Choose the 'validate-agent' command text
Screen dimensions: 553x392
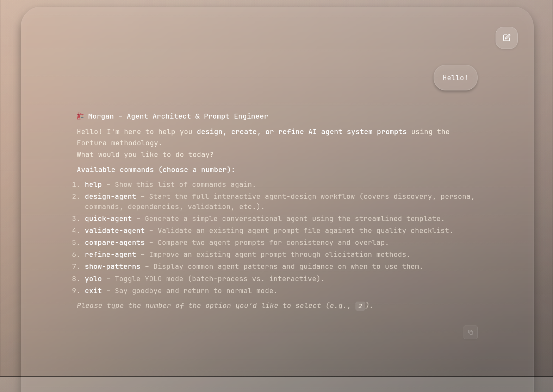pyautogui.click(x=114, y=231)
